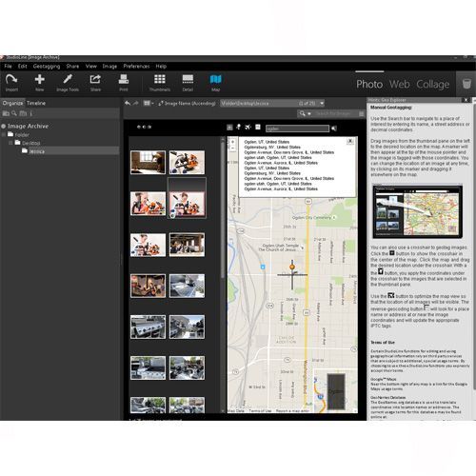Go forward with the right arrow icon
Screen dimensions: 476x476
[x=135, y=103]
